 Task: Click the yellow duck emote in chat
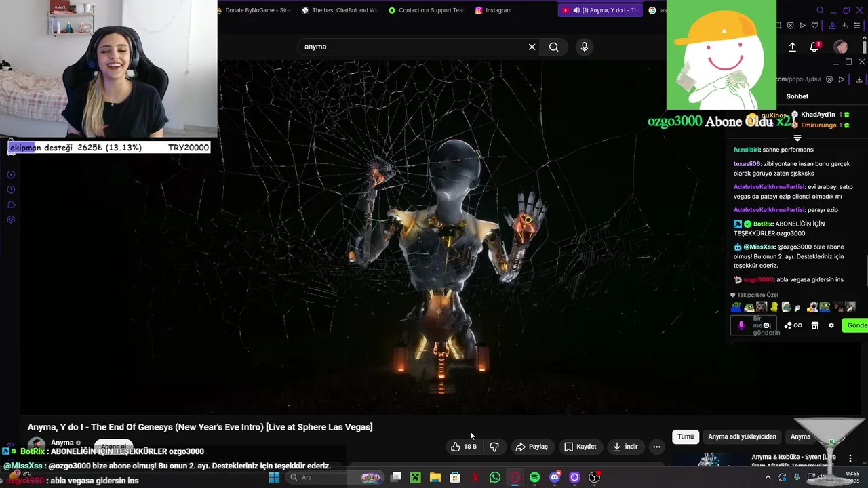pos(774,307)
